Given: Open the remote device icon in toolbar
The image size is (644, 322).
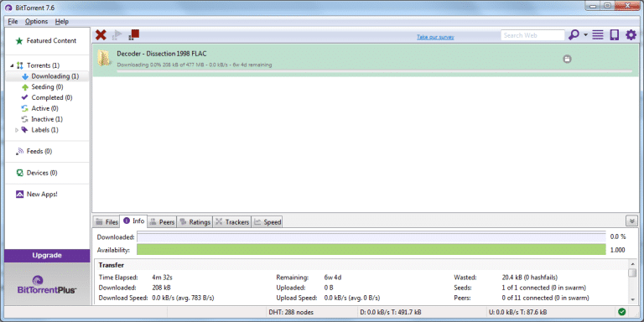Looking at the screenshot, I should click(x=614, y=35).
